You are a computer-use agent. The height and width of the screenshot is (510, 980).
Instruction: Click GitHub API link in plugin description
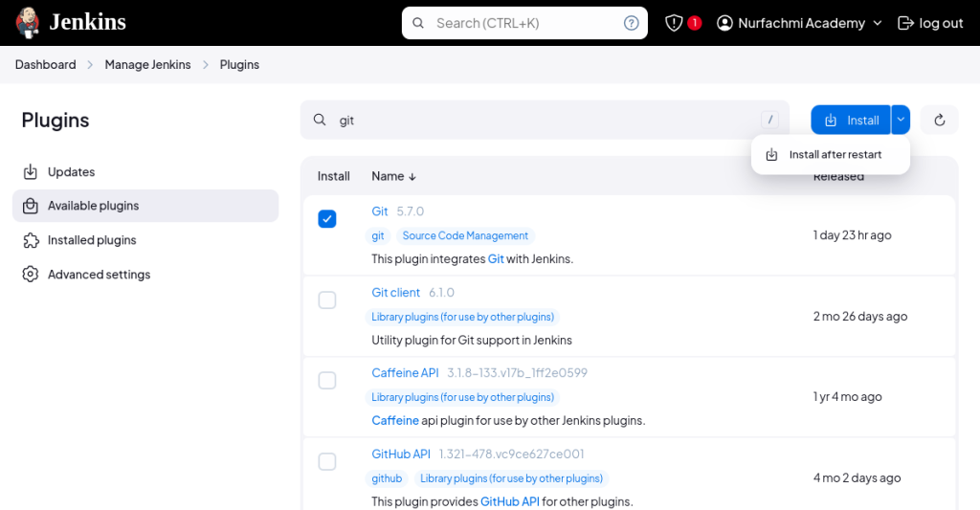510,502
